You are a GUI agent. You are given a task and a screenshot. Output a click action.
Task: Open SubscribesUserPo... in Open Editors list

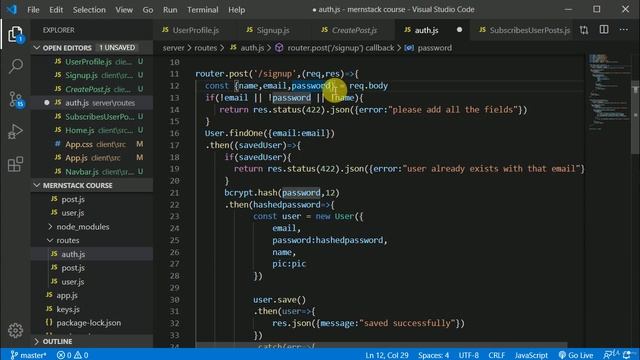click(x=92, y=117)
